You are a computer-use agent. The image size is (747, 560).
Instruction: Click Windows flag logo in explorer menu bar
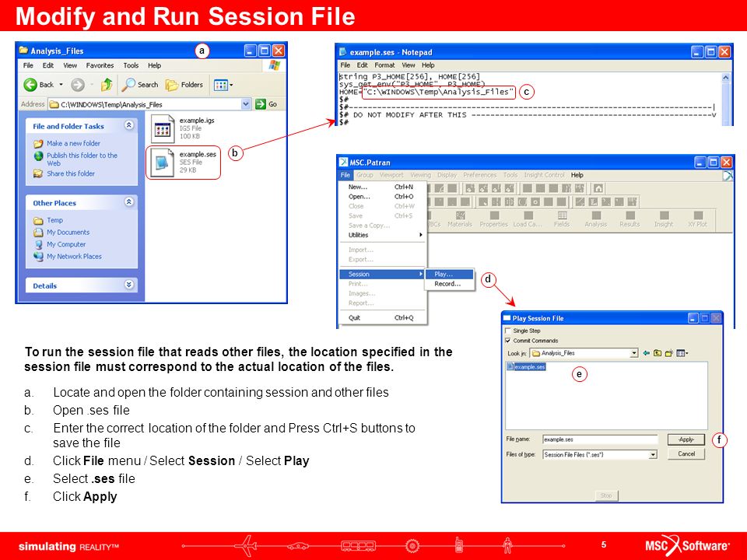coord(275,65)
